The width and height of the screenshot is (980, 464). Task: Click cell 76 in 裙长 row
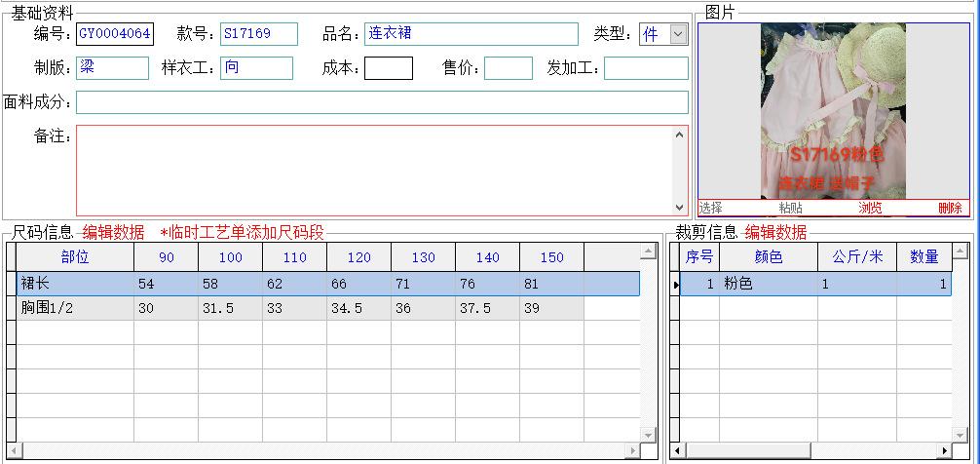pos(488,284)
